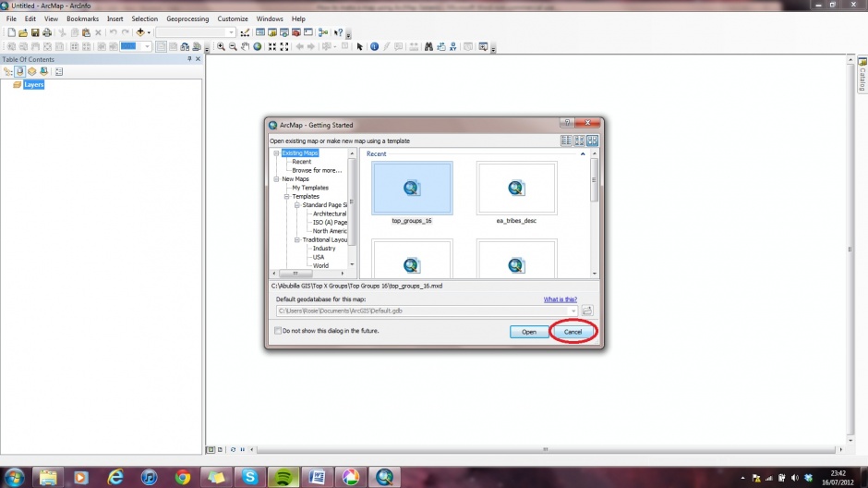Select 'Browse for more...' tree item
Image resolution: width=868 pixels, height=488 pixels.
pos(317,171)
